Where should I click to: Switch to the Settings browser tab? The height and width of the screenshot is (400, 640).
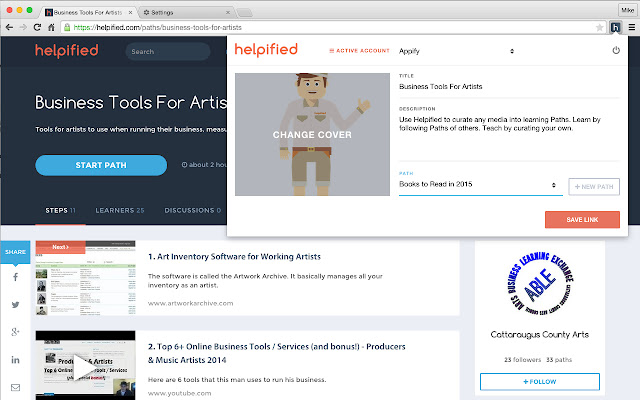[x=187, y=13]
